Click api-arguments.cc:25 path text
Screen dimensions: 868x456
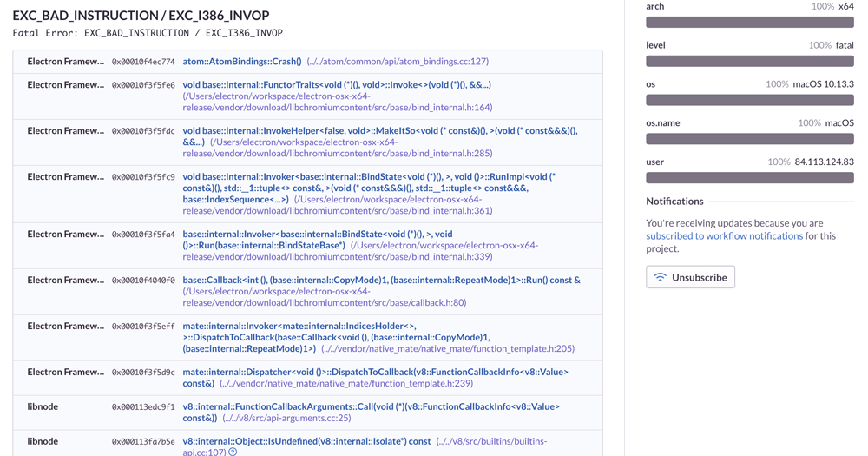[286, 418]
